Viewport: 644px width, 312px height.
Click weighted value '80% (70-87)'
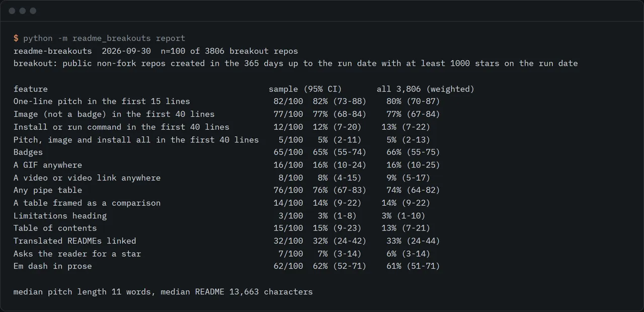click(413, 102)
